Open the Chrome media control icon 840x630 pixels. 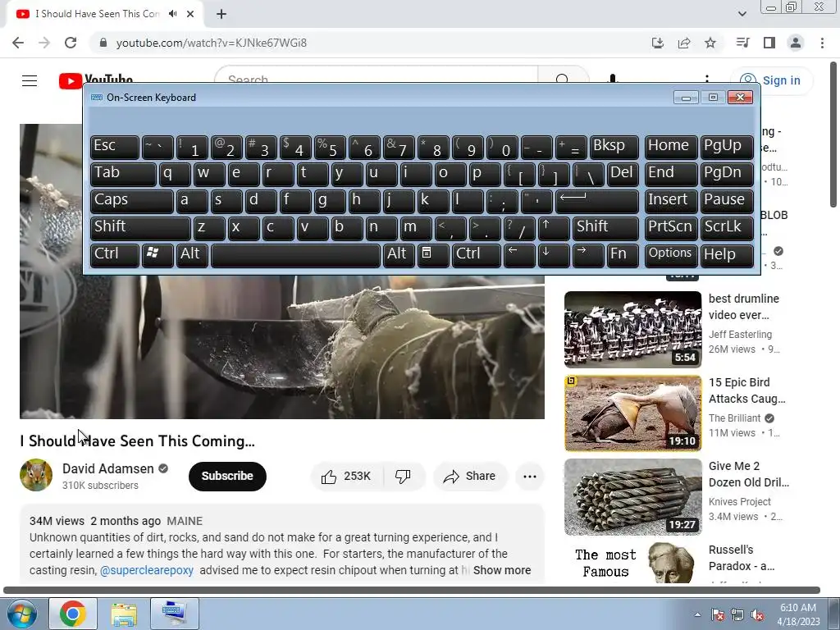[x=742, y=43]
